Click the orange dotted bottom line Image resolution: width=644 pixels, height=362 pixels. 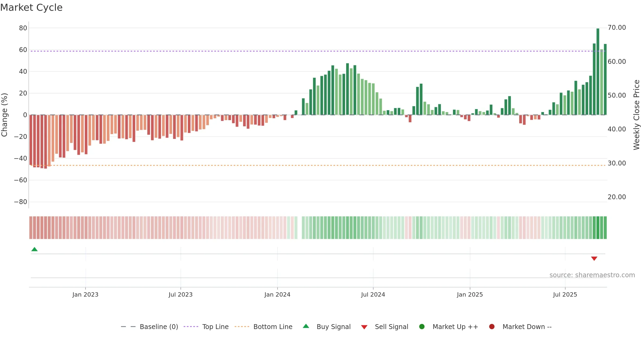[318, 165]
